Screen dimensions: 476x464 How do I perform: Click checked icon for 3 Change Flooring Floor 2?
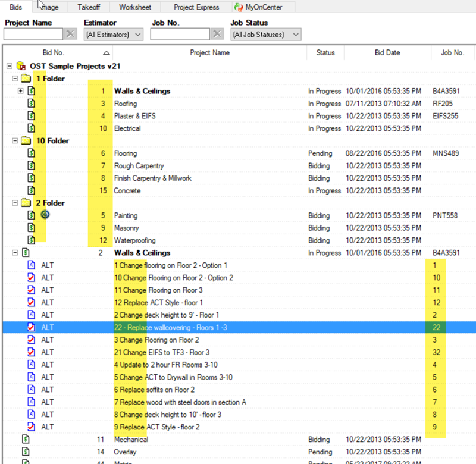click(x=32, y=340)
